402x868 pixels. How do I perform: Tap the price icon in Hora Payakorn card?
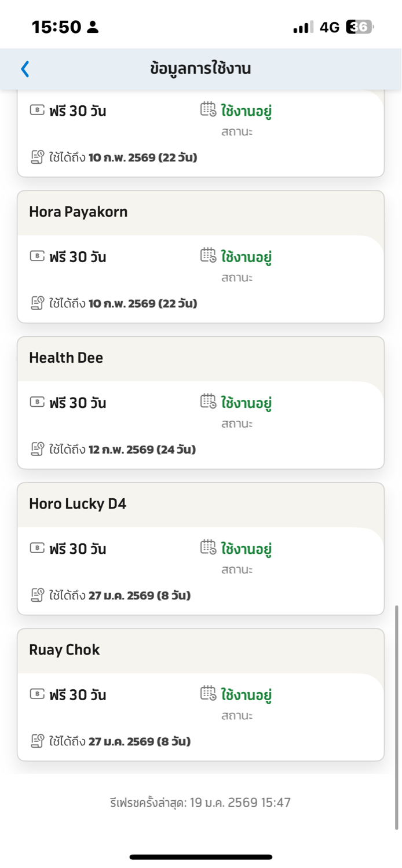point(37,256)
